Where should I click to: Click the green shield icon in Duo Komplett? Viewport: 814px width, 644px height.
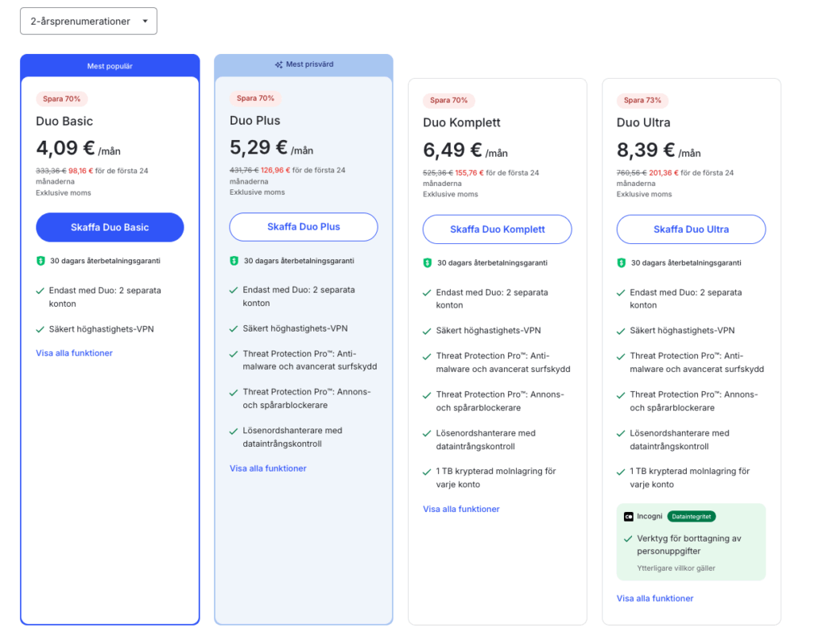pos(427,263)
